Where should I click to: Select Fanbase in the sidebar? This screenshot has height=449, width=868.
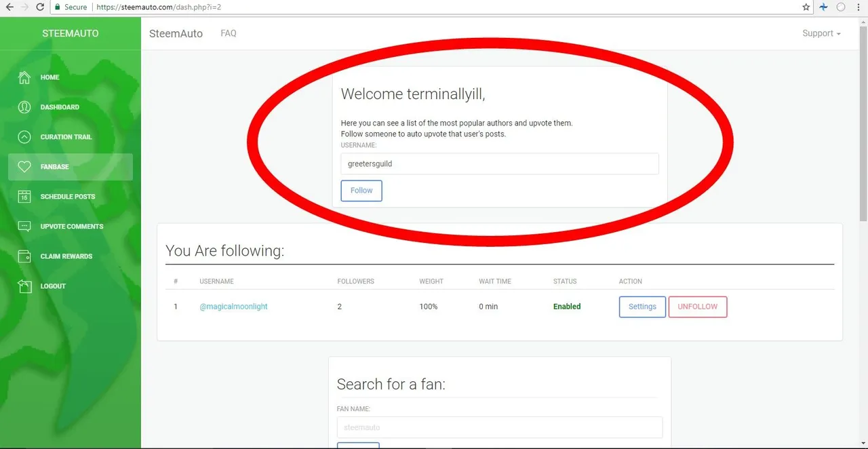pos(71,167)
